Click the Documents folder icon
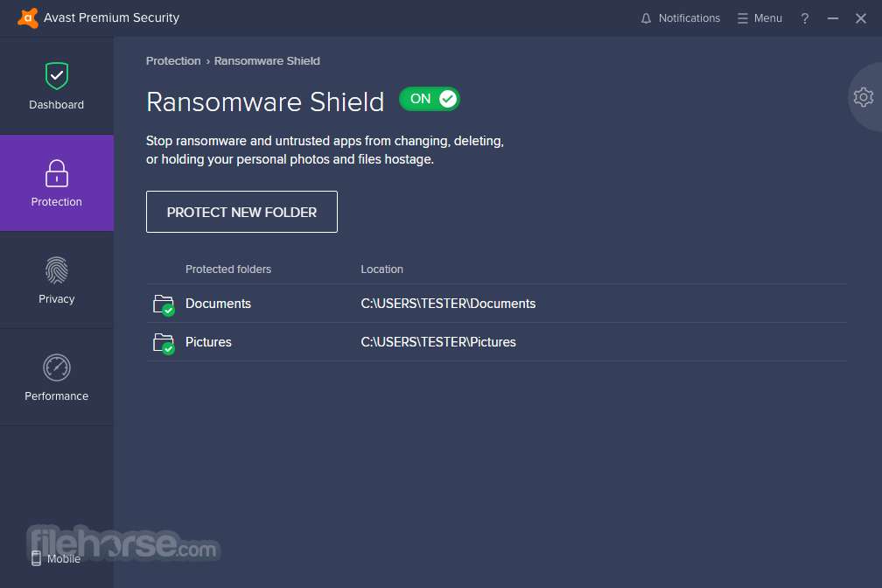This screenshot has width=882, height=588. pyautogui.click(x=164, y=304)
